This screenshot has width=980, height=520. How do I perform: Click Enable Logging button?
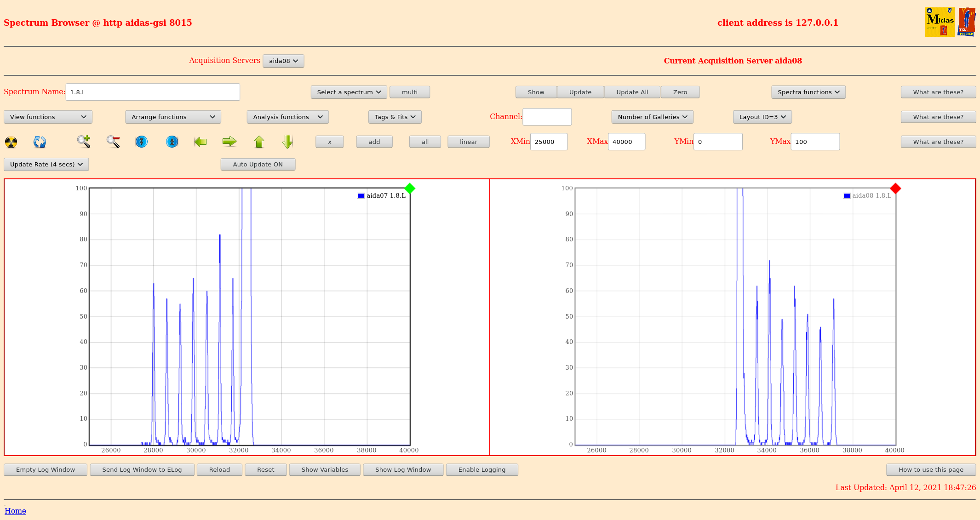pos(482,470)
